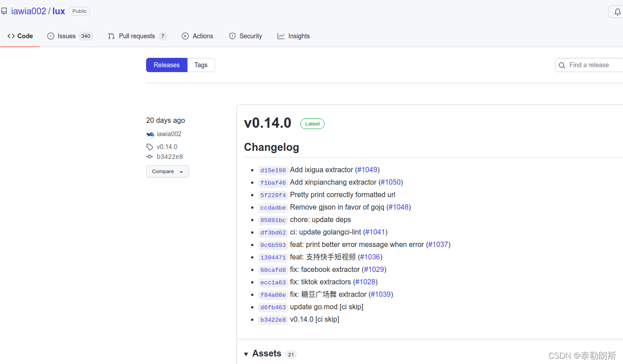Open commit df3bd62
The width and height of the screenshot is (623, 364).
coord(273,232)
